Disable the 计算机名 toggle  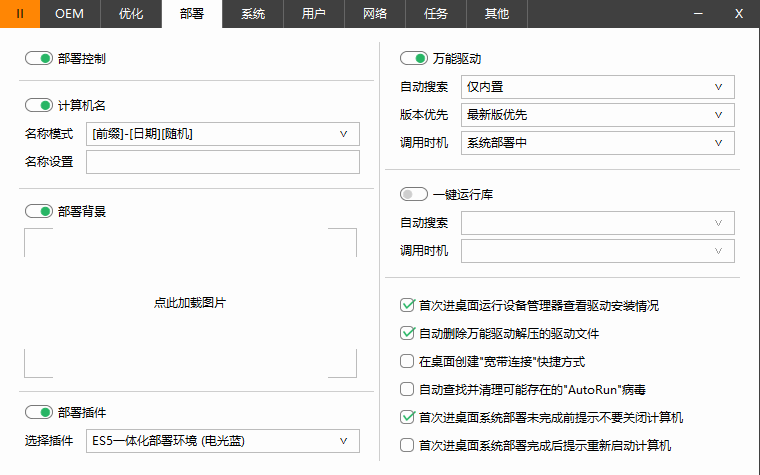pos(39,105)
